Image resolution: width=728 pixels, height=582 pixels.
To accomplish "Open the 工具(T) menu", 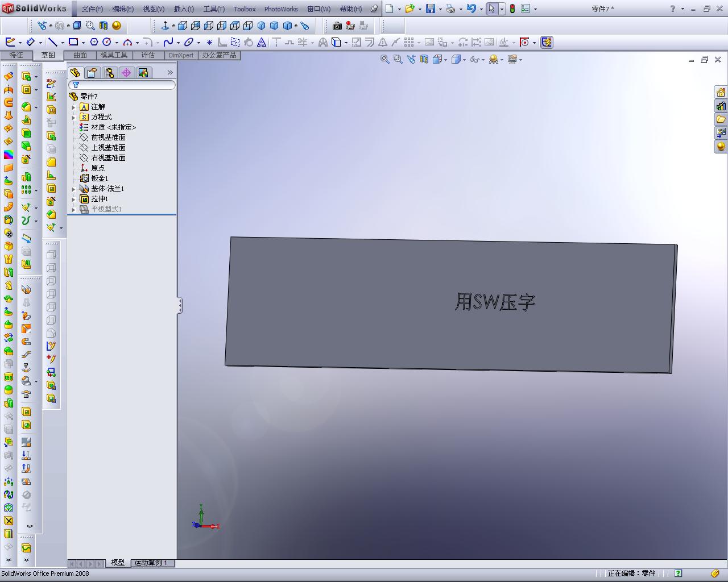I will point(214,9).
